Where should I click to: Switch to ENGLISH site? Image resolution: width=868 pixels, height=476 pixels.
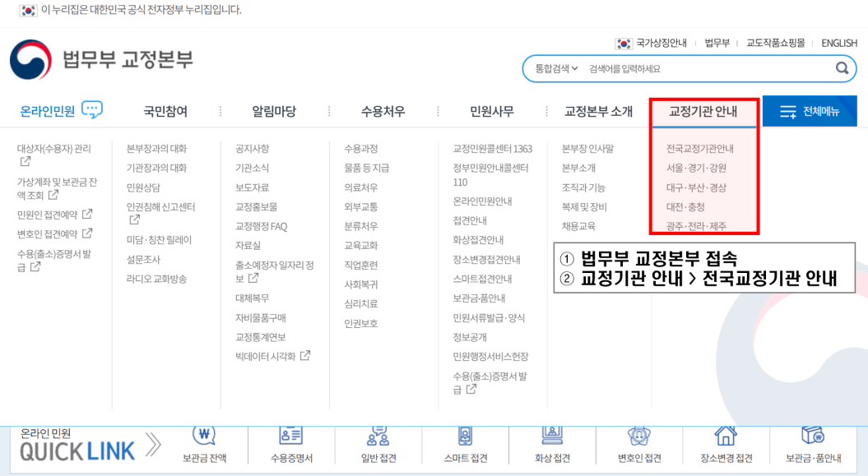tap(838, 43)
